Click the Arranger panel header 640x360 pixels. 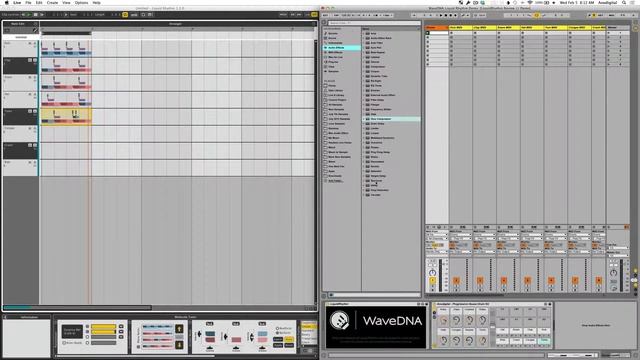[x=176, y=24]
